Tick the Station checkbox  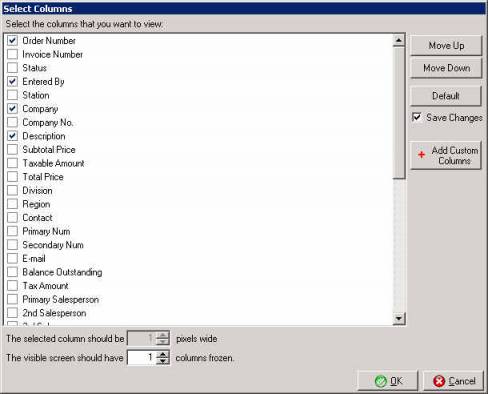coord(12,95)
